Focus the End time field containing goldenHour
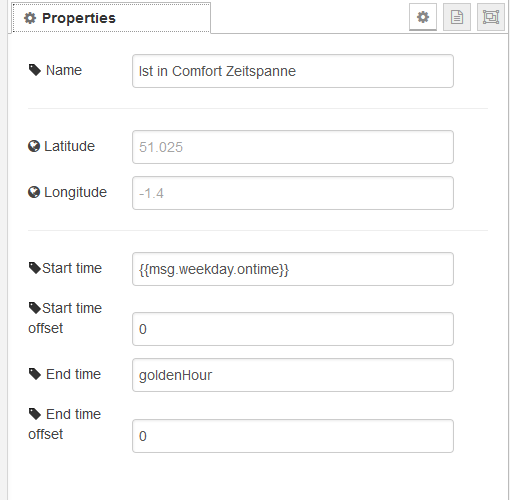This screenshot has width=510, height=500. (x=293, y=375)
